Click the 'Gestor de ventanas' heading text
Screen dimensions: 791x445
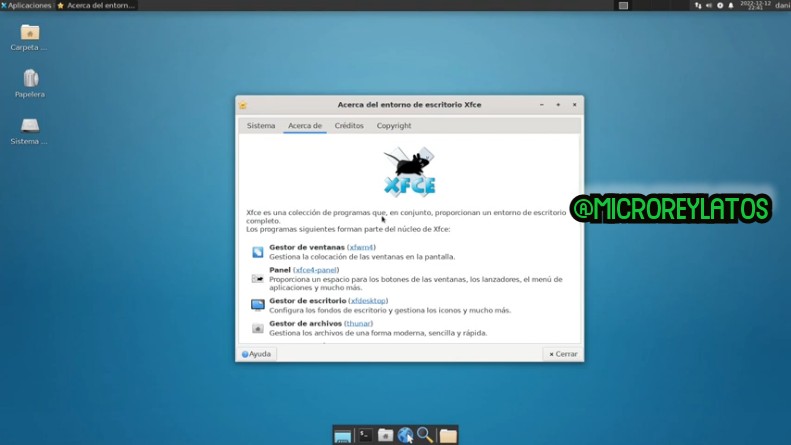point(307,247)
